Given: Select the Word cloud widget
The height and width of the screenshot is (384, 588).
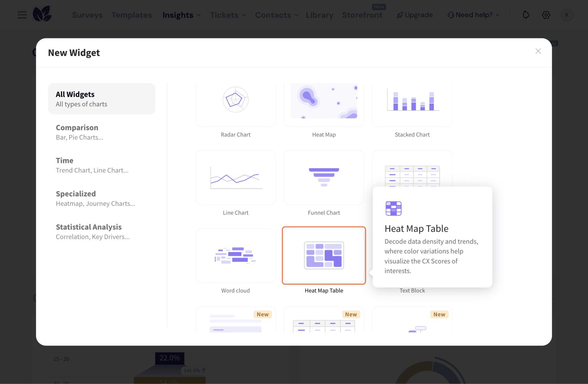Looking at the screenshot, I should point(235,255).
